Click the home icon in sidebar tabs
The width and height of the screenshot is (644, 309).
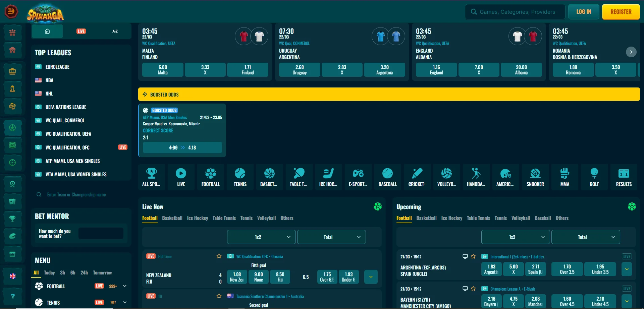(x=47, y=31)
